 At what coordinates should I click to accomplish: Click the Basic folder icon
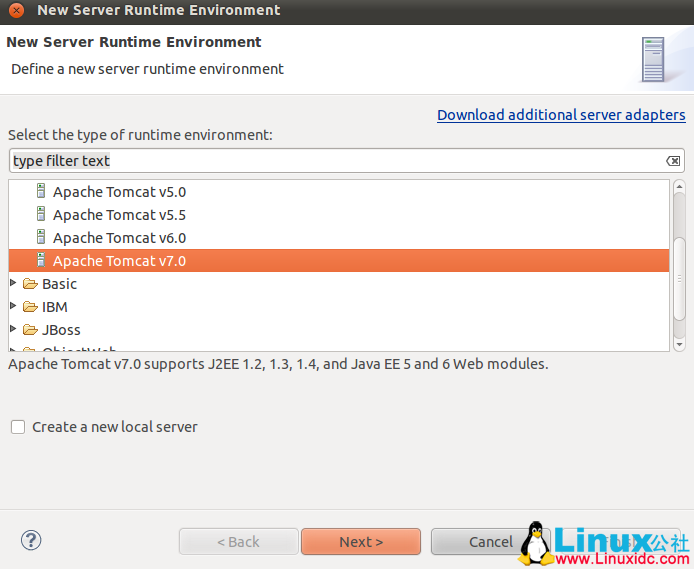click(30, 284)
